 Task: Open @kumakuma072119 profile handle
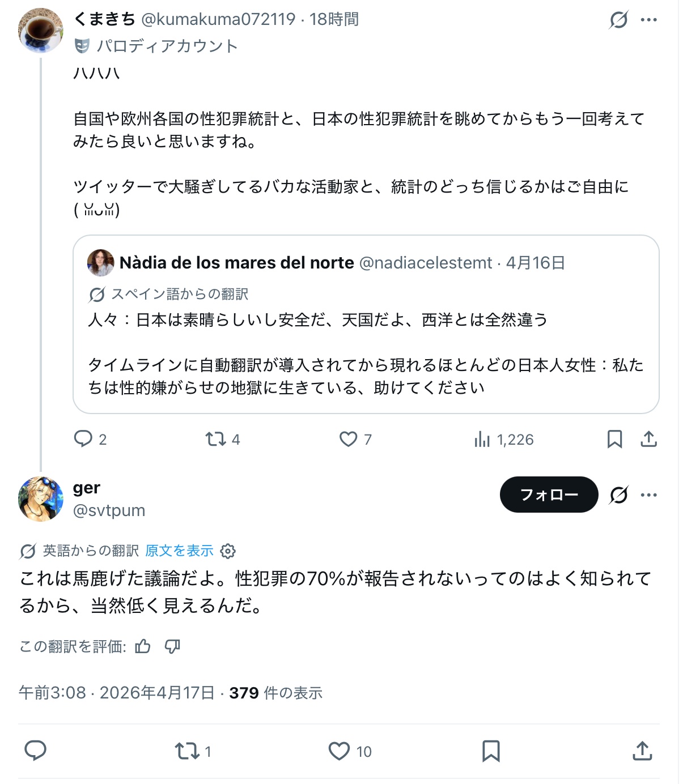click(218, 19)
